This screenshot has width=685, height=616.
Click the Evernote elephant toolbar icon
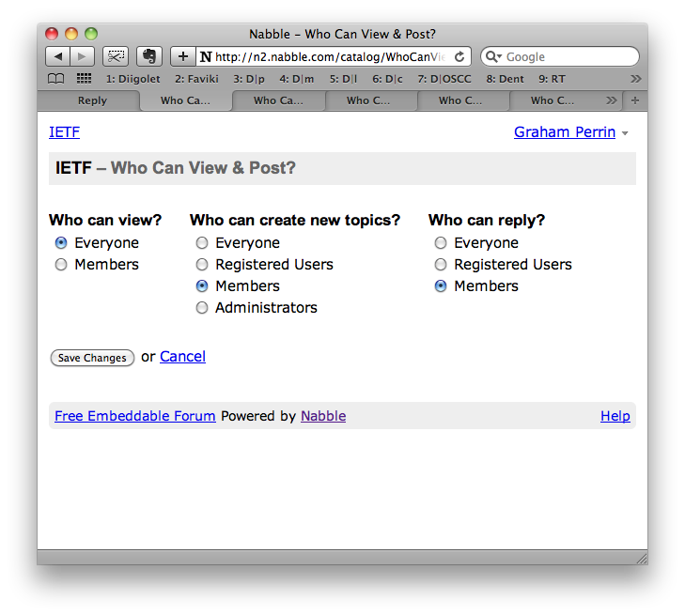pos(148,56)
